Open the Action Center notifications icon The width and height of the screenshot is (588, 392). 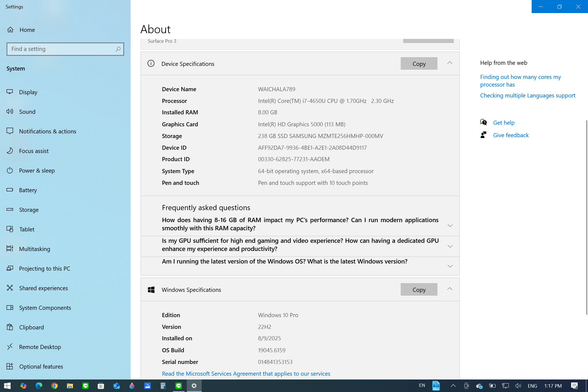pos(574,386)
